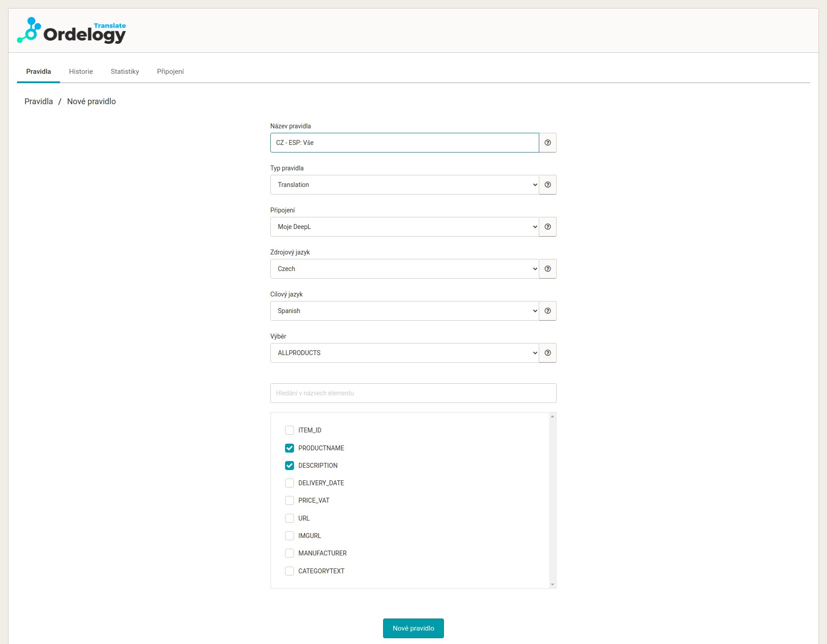This screenshot has width=827, height=644.
Task: Click the element list scrollbar down arrow
Action: tap(552, 585)
